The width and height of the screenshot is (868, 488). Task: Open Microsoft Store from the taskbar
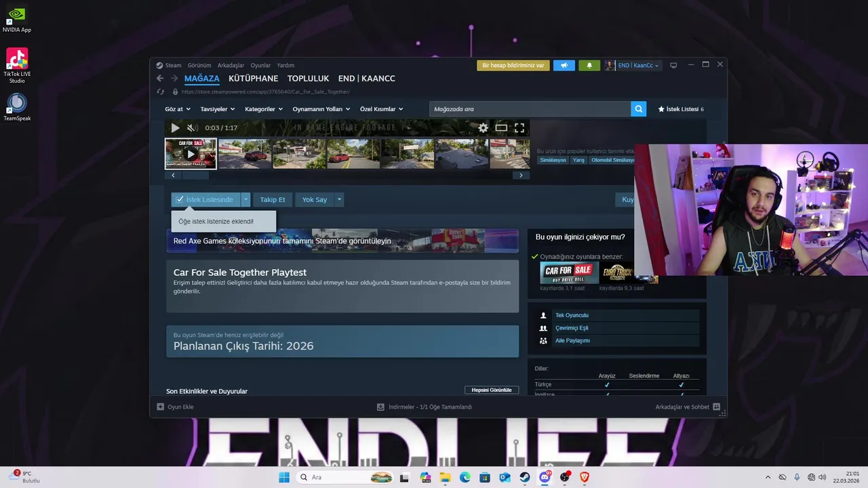pos(485,477)
